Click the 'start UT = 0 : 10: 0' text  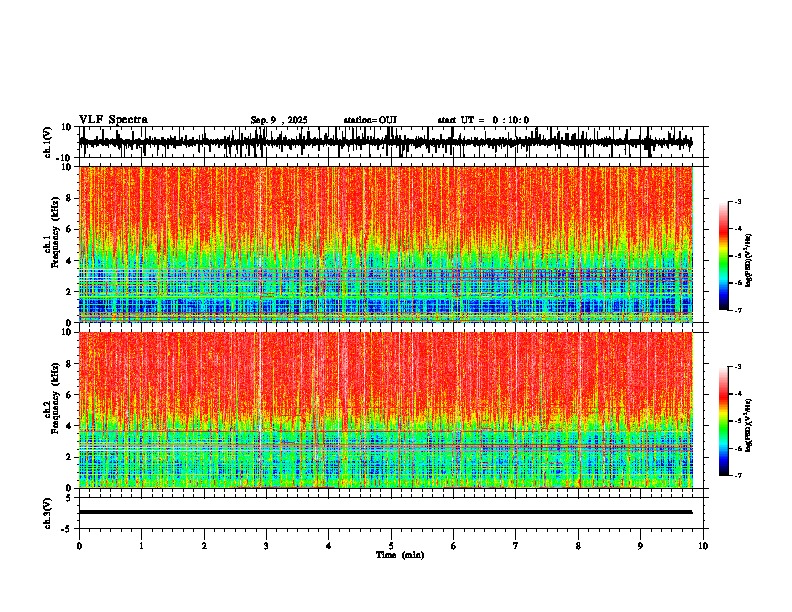[483, 120]
